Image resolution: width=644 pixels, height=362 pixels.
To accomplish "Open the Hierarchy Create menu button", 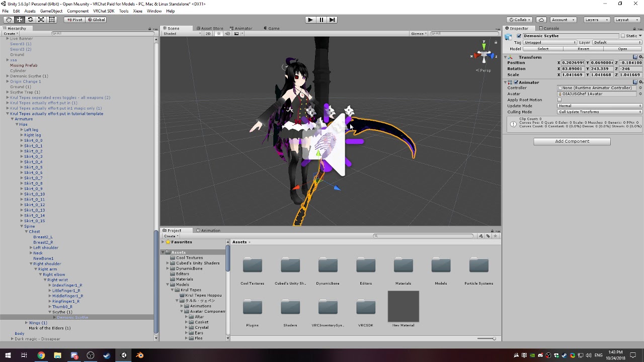I will pos(10,34).
